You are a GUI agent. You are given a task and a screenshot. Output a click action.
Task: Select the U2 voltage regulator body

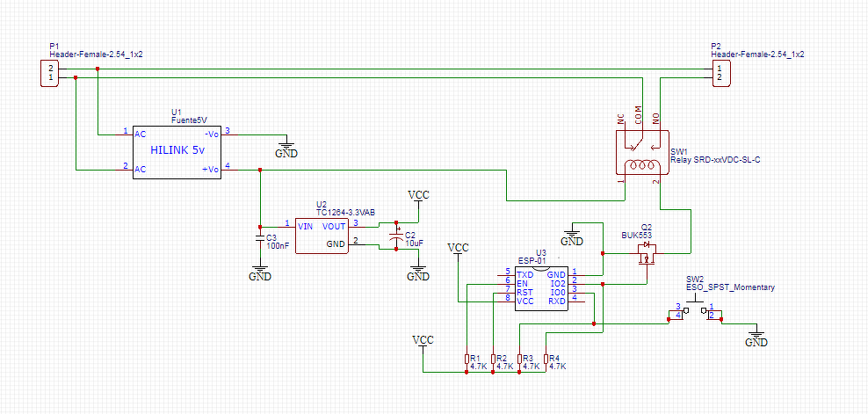coord(322,235)
